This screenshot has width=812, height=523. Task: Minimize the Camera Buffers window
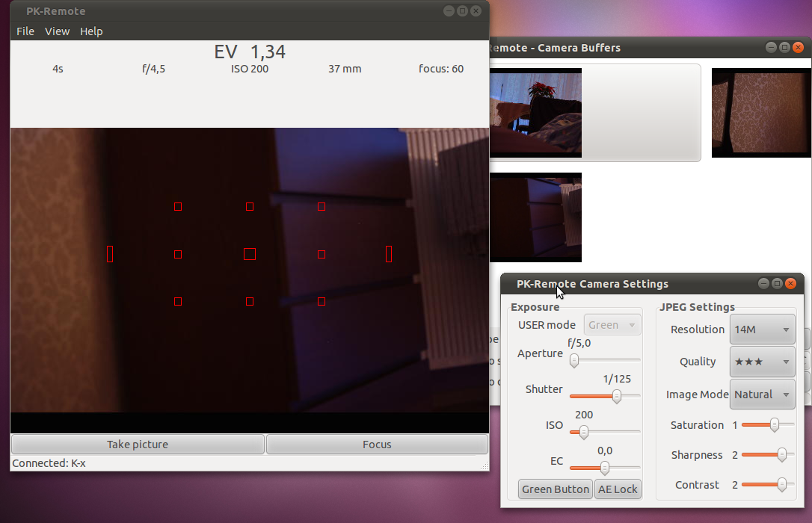[771, 48]
